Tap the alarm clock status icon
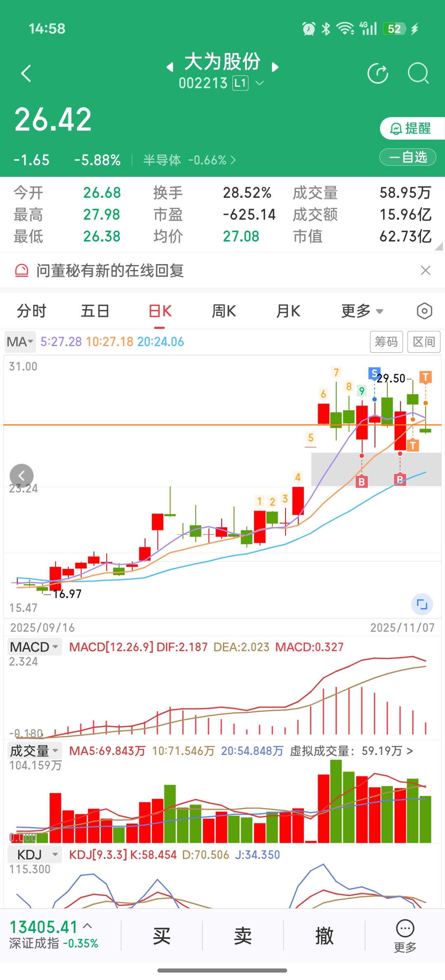445x980 pixels. click(x=309, y=28)
